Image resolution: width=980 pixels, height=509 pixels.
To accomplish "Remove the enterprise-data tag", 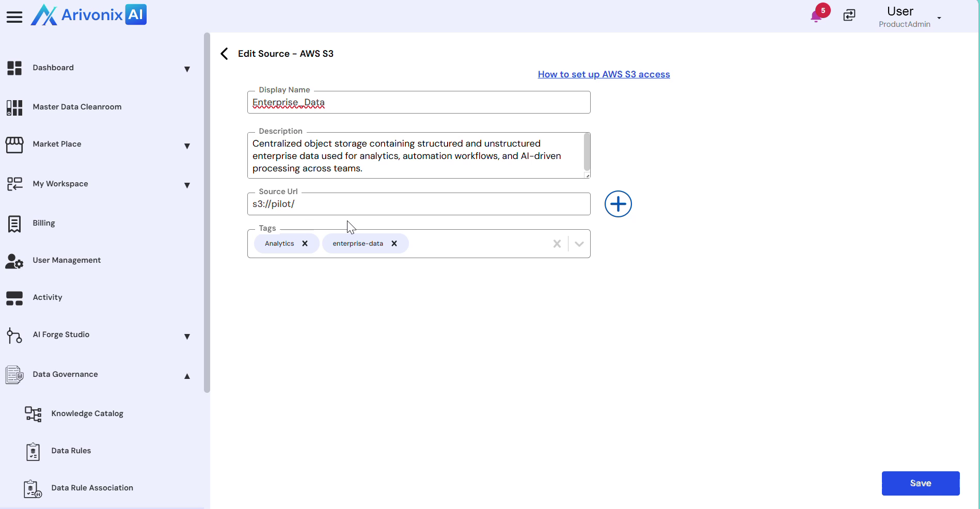I will click(394, 244).
